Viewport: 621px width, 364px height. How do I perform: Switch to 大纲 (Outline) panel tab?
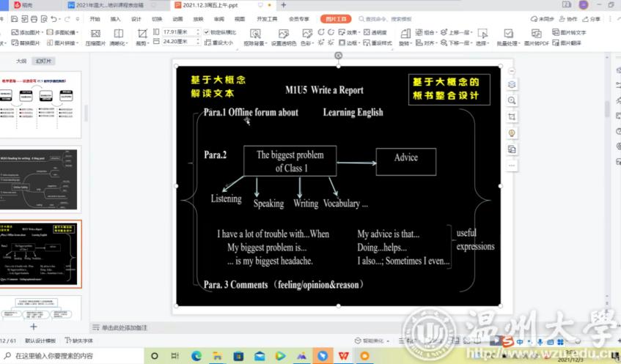tap(21, 61)
